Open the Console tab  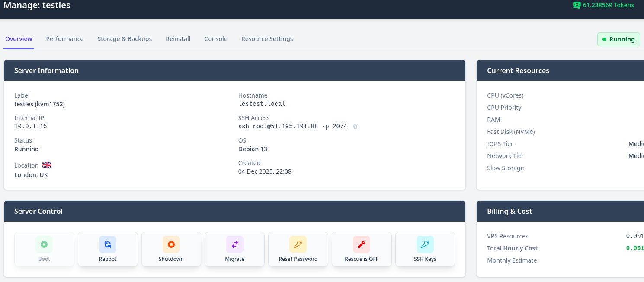(216, 39)
